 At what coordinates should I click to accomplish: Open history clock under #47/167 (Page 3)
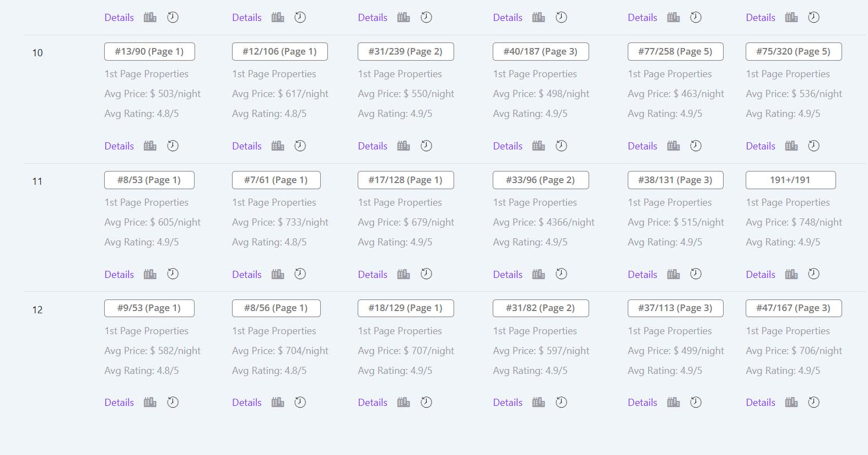click(x=813, y=402)
